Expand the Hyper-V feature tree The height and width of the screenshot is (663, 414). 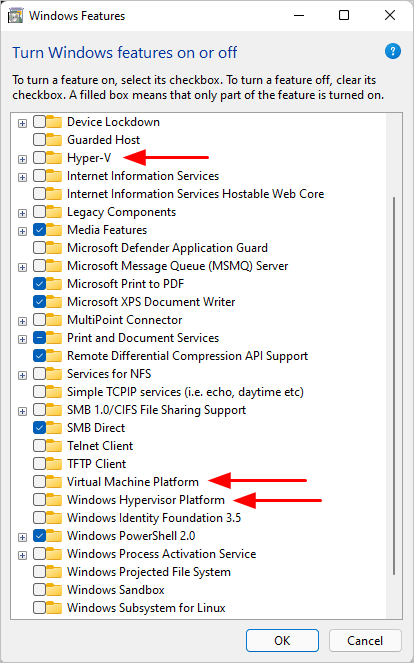point(22,159)
